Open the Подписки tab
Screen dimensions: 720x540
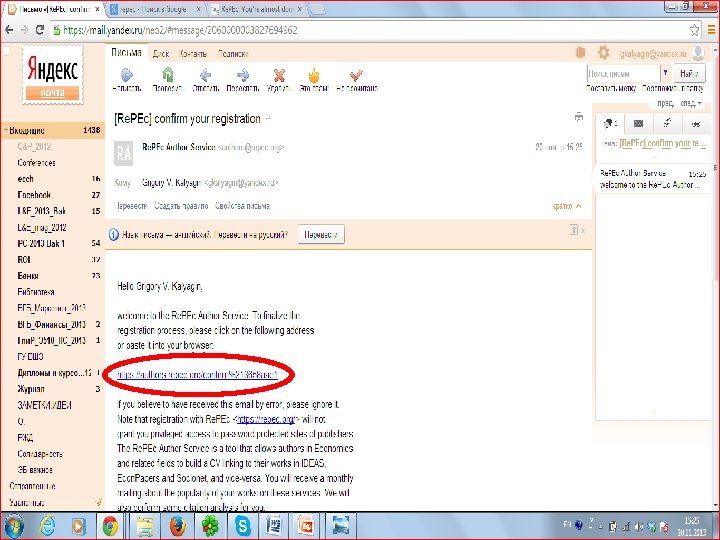click(233, 54)
